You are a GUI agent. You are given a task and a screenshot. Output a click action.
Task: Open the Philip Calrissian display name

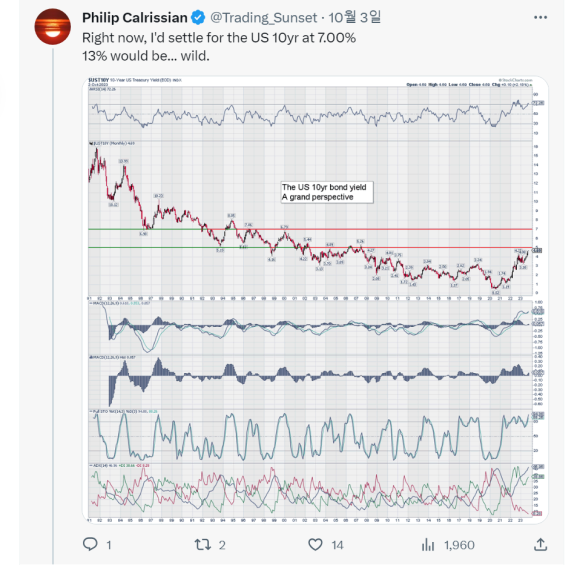[135, 18]
